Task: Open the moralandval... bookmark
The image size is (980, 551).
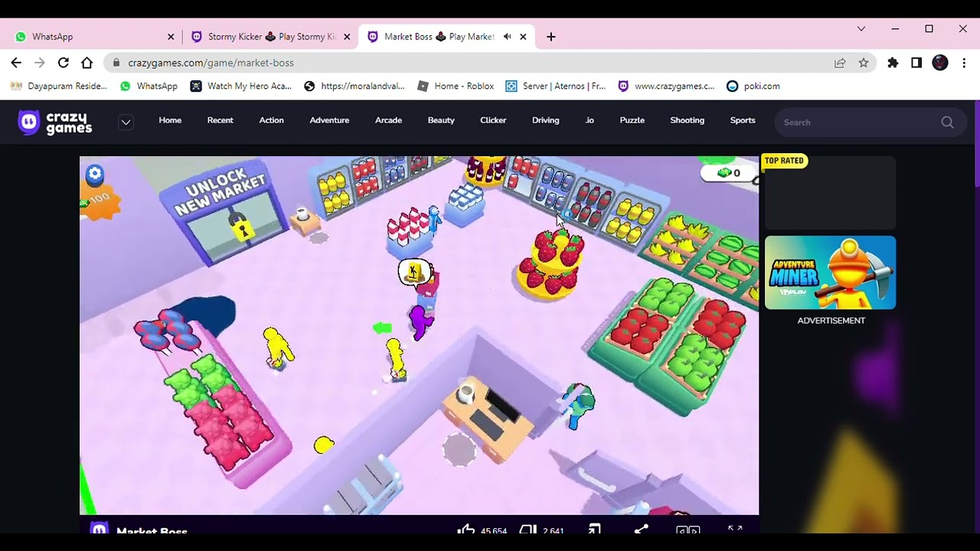Action: 354,86
